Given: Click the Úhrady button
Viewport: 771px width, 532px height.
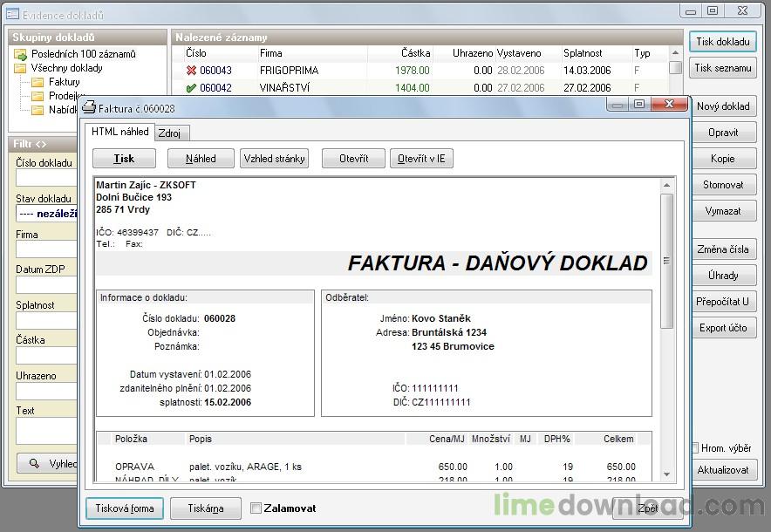Looking at the screenshot, I should point(723,276).
